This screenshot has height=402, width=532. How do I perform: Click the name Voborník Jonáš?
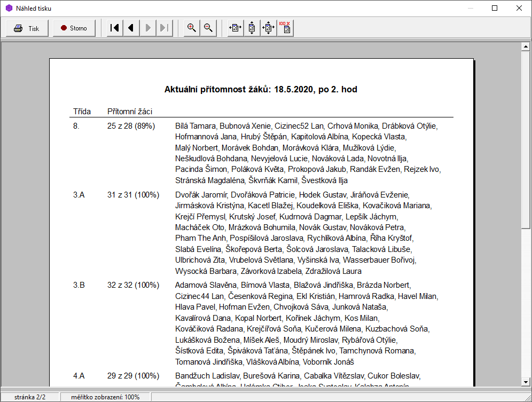tap(328, 362)
